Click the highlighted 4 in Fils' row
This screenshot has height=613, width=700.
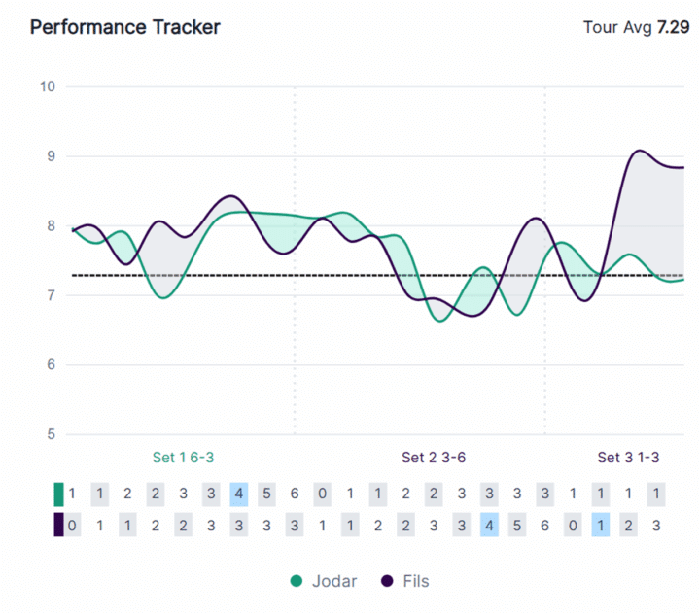point(490,526)
